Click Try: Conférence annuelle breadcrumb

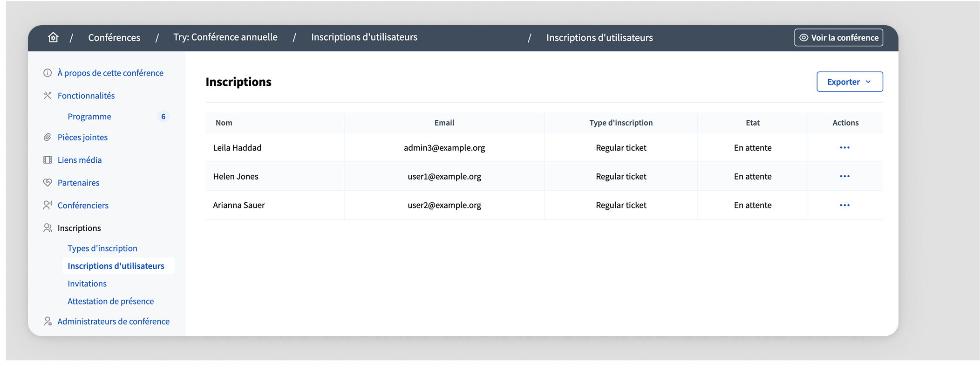tap(225, 37)
